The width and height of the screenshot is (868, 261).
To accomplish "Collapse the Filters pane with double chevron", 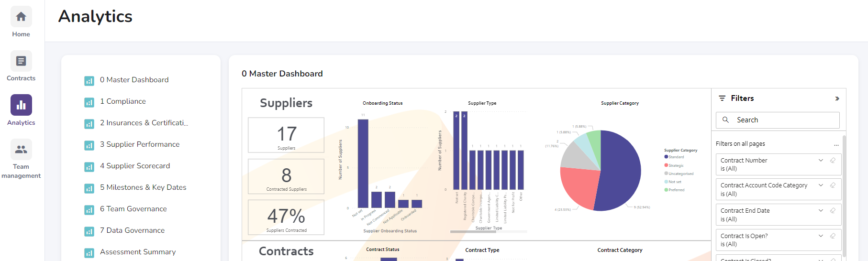I will [x=837, y=98].
